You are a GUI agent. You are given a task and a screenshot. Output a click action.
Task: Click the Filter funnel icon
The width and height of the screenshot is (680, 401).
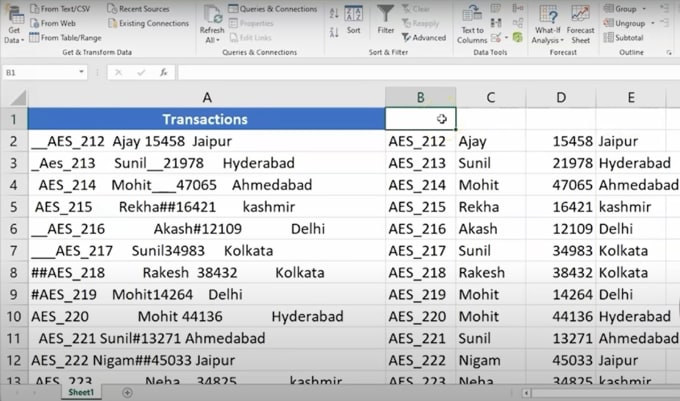[x=385, y=17]
